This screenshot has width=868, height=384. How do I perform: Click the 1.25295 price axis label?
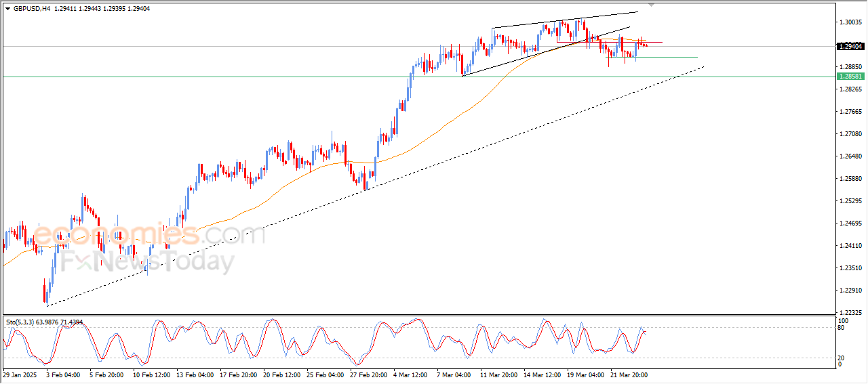(x=850, y=201)
